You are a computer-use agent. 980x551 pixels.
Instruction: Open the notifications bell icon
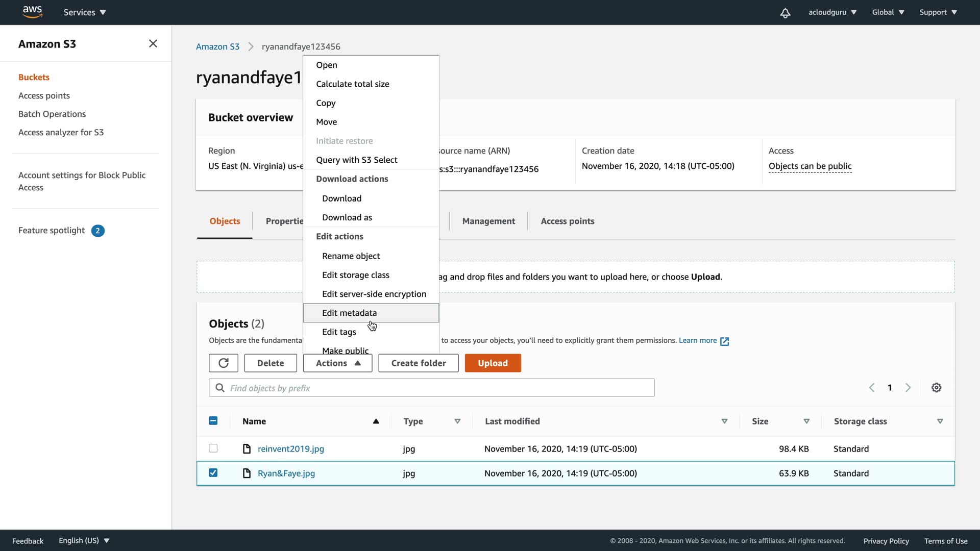[x=785, y=13]
